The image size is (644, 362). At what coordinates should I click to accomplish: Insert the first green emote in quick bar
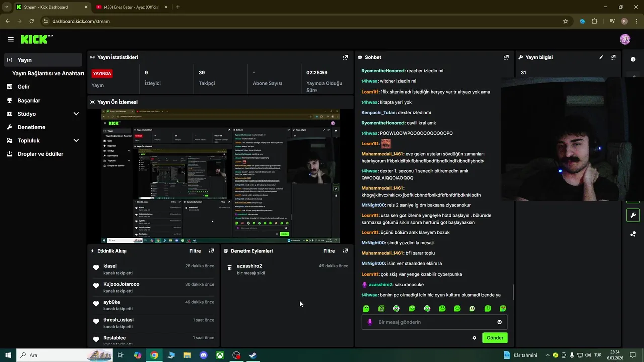[366, 308]
